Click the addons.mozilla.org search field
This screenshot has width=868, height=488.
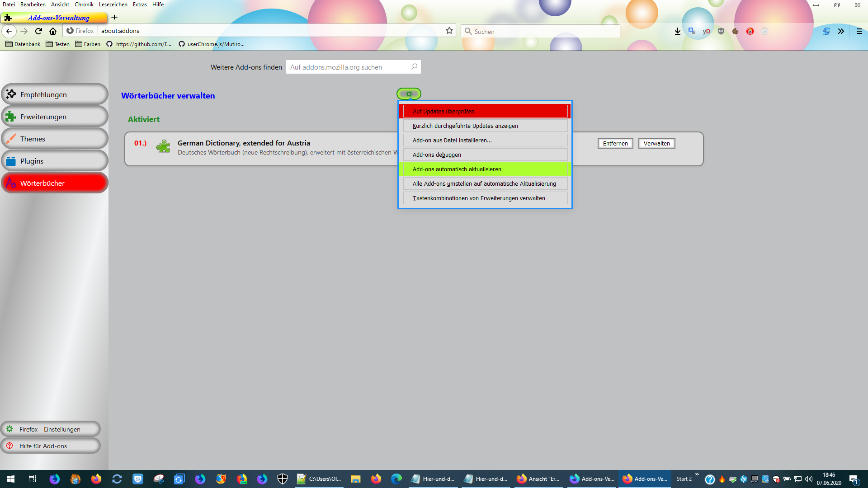348,67
